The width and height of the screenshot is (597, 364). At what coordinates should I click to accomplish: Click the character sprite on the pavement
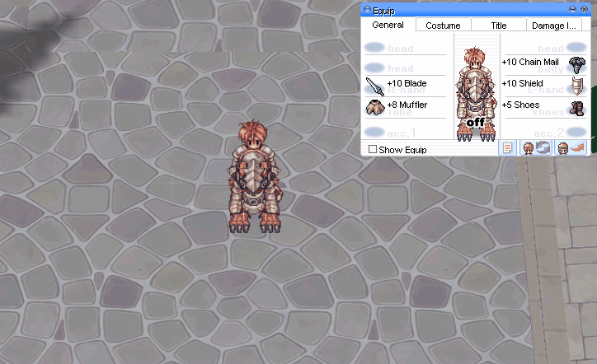click(x=254, y=177)
